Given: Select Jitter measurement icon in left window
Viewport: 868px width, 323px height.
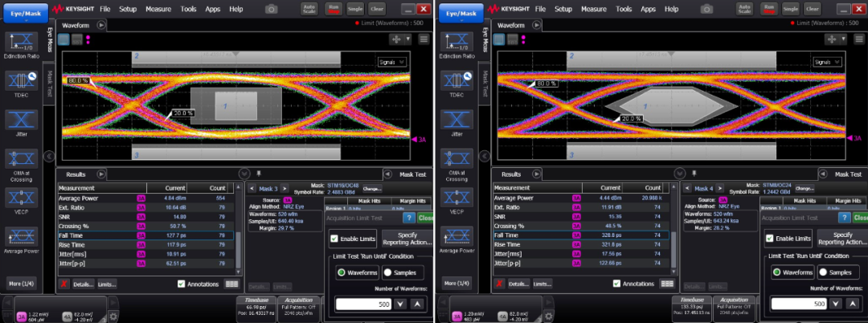Looking at the screenshot, I should click(x=21, y=120).
